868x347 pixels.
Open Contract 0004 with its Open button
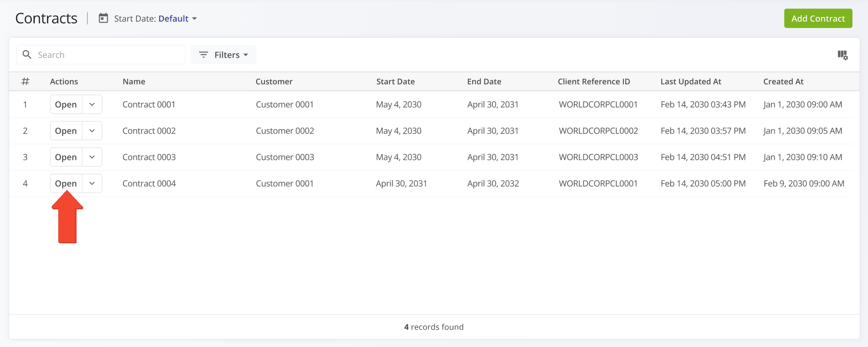coord(66,183)
